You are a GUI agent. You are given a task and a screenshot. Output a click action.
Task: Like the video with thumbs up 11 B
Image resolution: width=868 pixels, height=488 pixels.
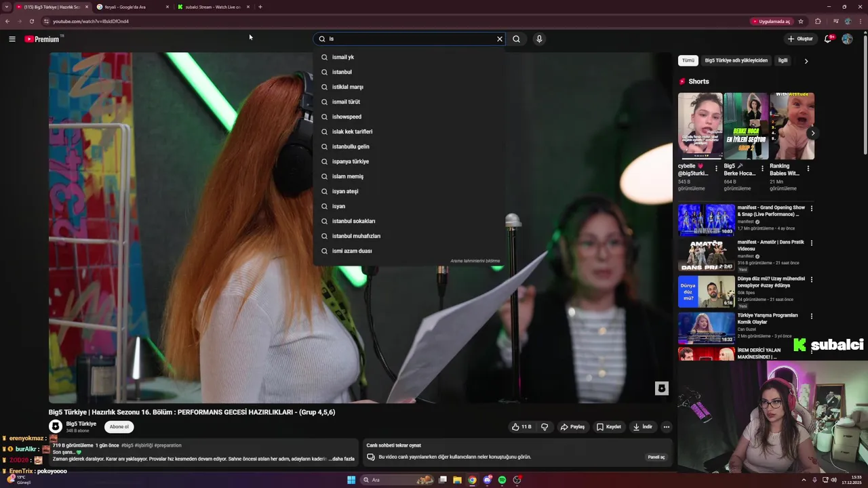[x=521, y=427]
